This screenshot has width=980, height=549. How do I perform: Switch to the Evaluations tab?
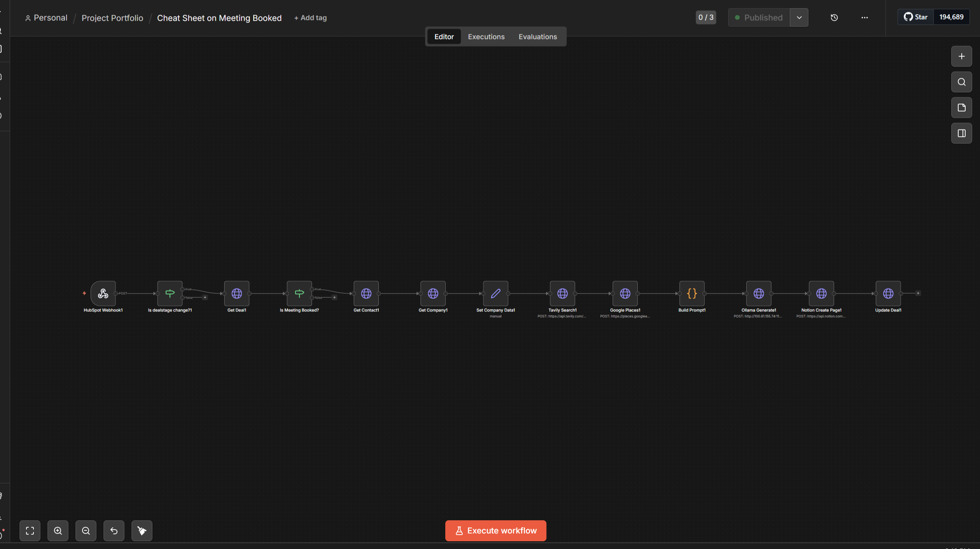538,37
